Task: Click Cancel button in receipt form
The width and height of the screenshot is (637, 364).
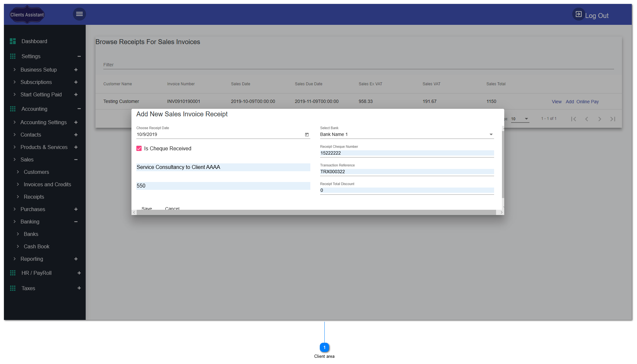Action: (x=172, y=208)
